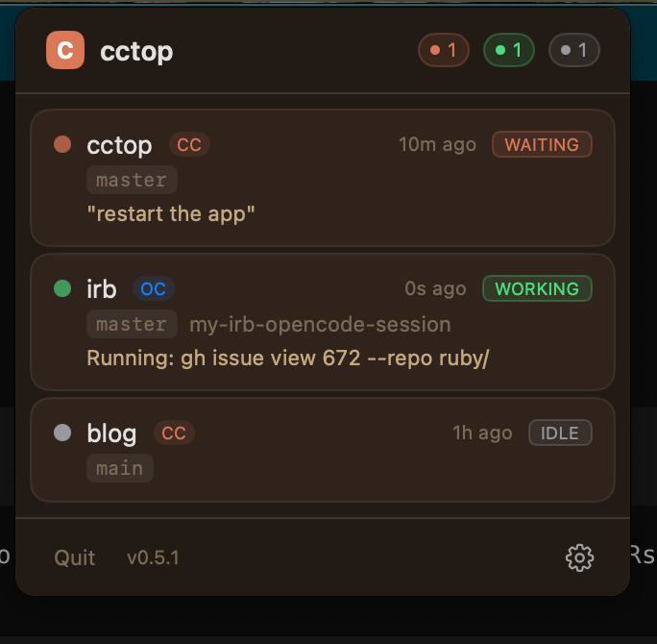Quit the cctop application

[75, 557]
